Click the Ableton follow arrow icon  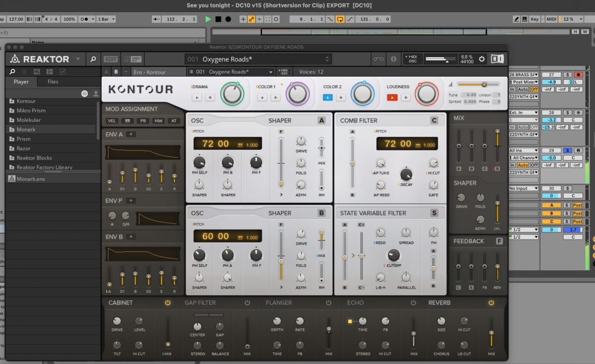click(x=157, y=19)
